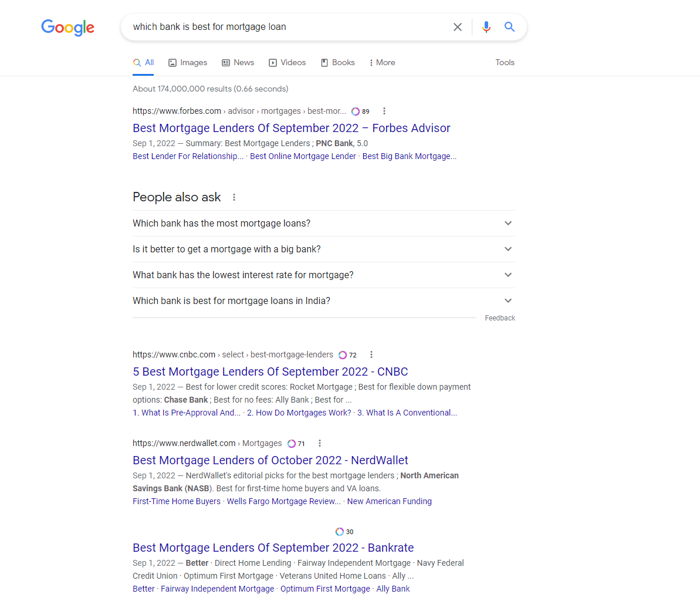The height and width of the screenshot is (601, 700).
Task: Expand 'Is it better to get a mortgage with a big bank?'
Action: [324, 249]
